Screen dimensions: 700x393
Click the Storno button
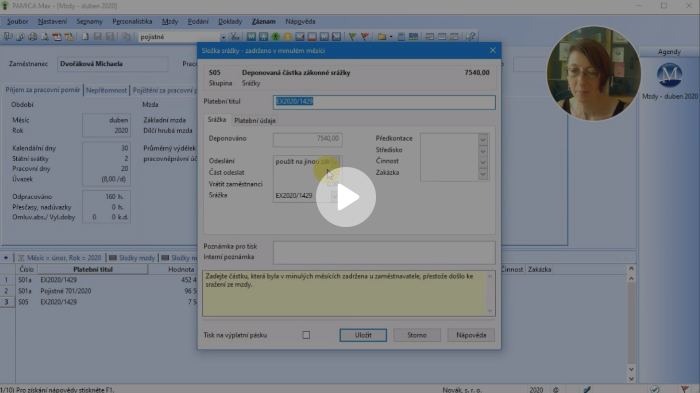417,335
